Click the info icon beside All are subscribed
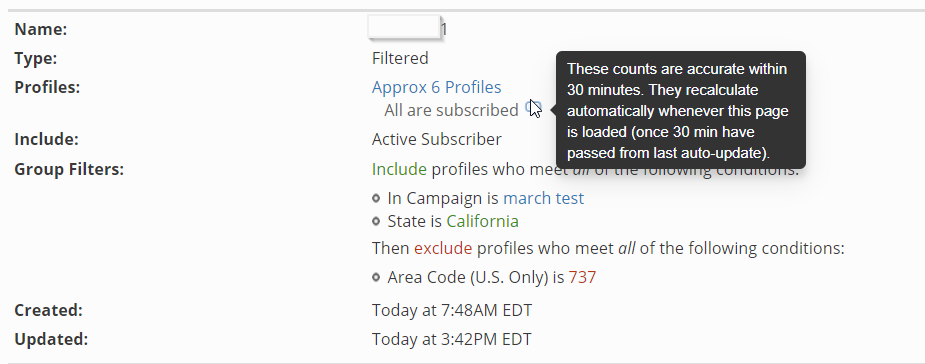The width and height of the screenshot is (925, 364). [532, 107]
